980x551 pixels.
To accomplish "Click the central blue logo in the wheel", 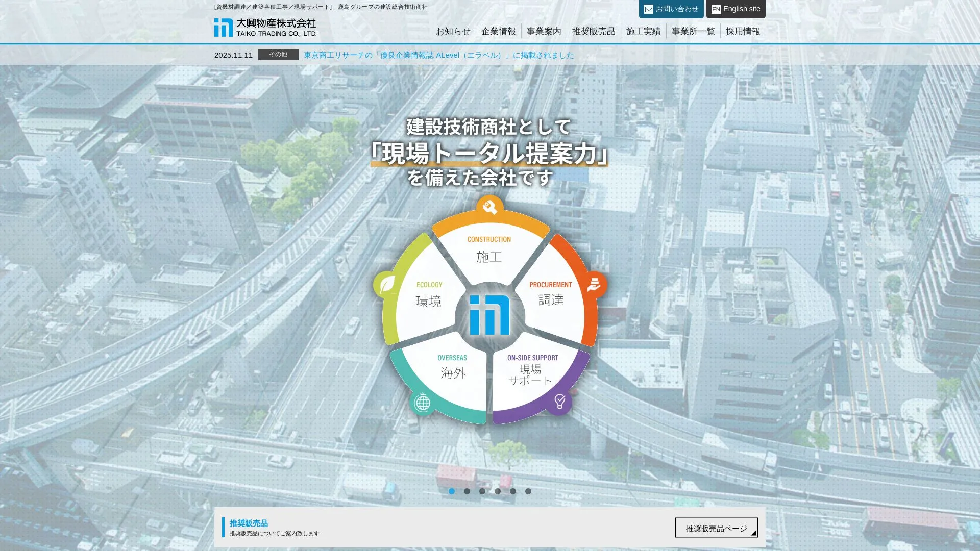I will tap(490, 315).
